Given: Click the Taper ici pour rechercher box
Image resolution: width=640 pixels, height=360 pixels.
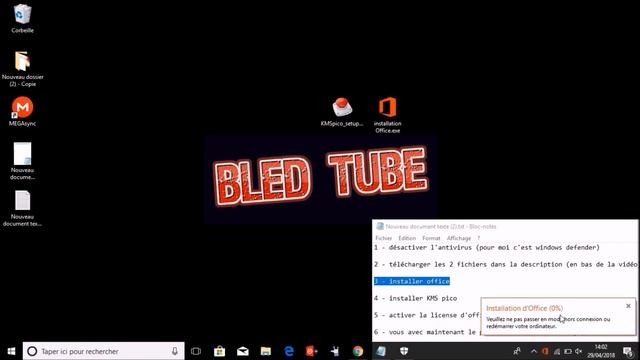Looking at the screenshot, I should pos(104,351).
